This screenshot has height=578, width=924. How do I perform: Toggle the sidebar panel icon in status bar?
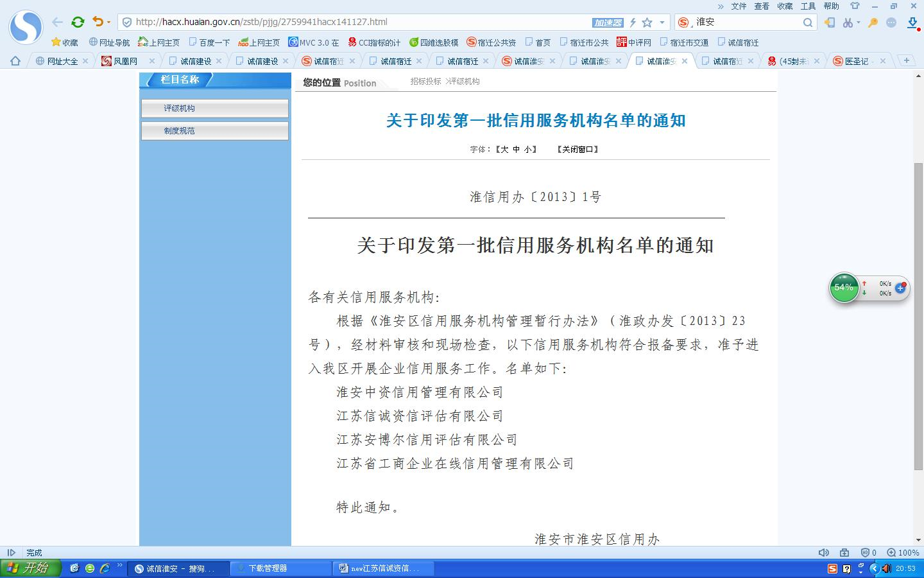(11, 552)
